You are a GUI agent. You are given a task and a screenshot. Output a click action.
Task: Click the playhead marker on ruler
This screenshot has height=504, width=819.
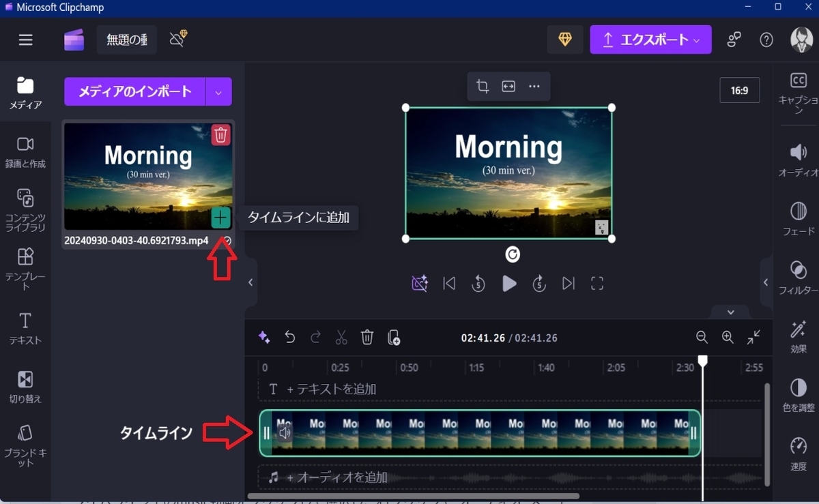[x=702, y=360]
